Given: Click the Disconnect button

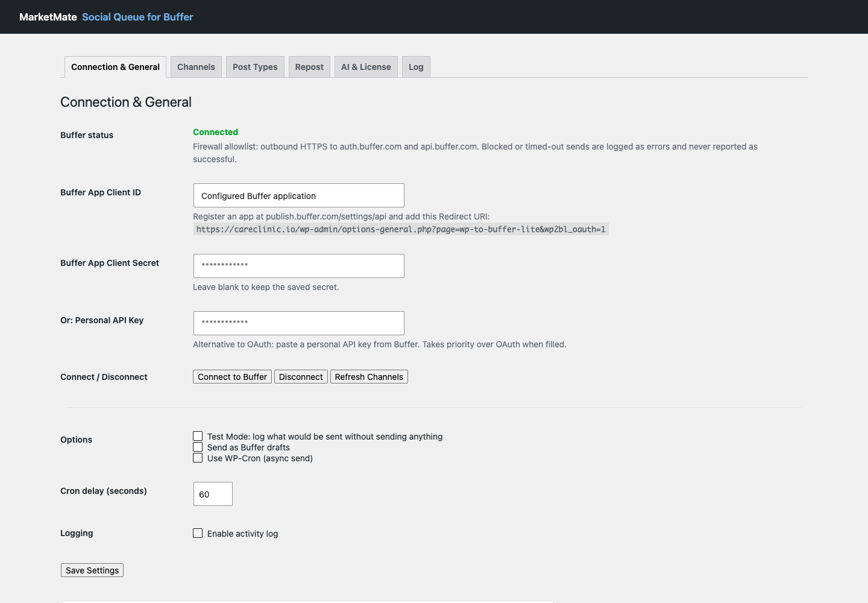Looking at the screenshot, I should point(301,377).
